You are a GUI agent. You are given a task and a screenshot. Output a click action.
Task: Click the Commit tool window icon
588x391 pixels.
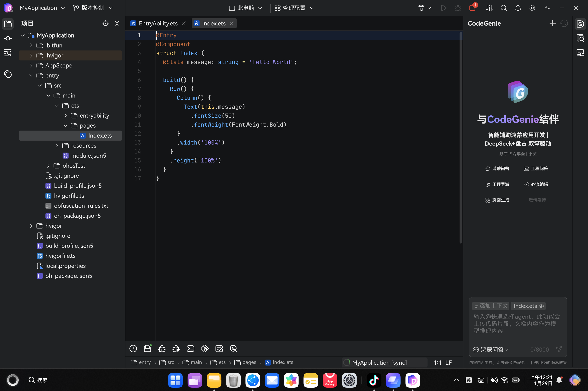pos(8,38)
